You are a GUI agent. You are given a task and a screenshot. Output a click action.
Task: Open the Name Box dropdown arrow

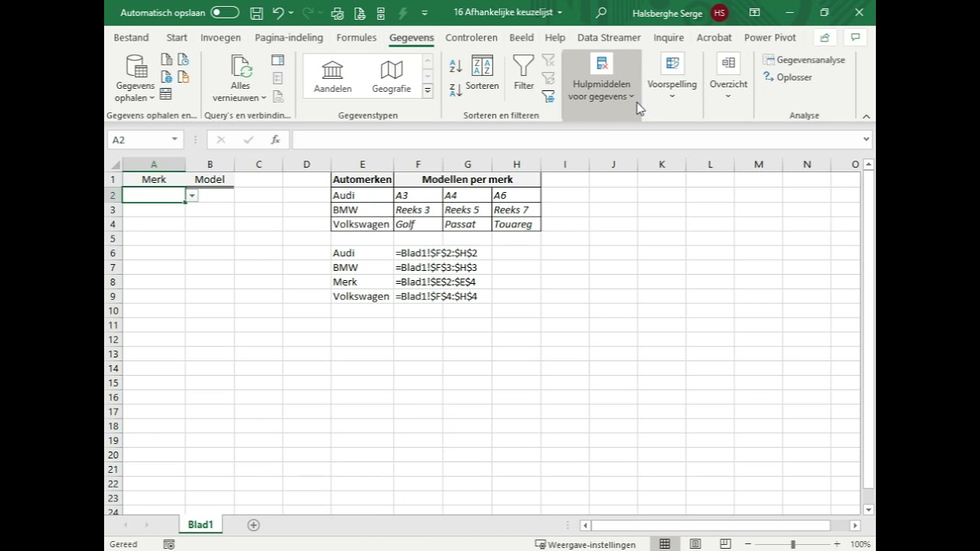click(175, 139)
